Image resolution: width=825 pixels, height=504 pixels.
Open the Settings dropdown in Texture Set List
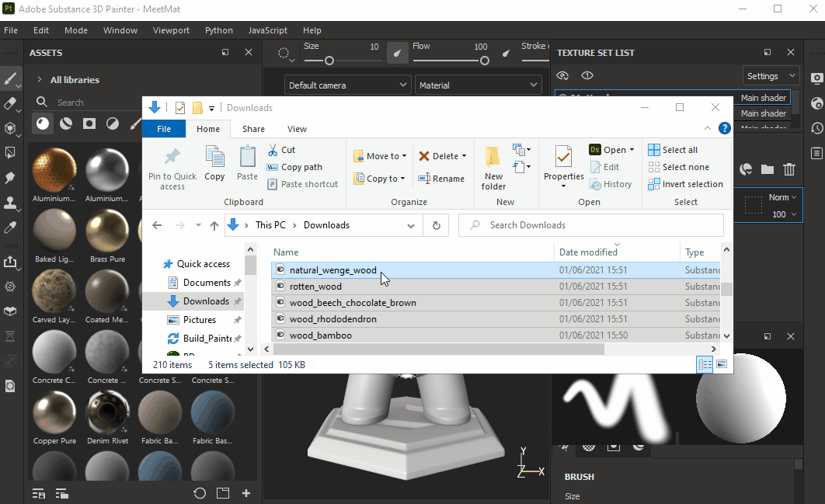tap(771, 76)
